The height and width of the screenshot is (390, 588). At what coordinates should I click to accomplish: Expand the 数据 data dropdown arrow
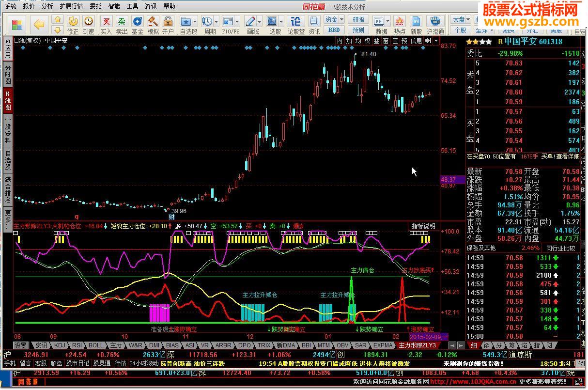click(x=388, y=22)
